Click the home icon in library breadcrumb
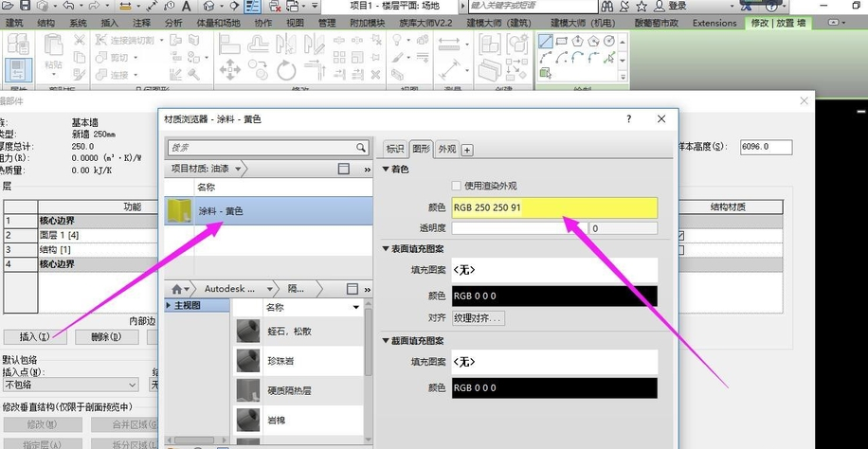This screenshot has width=868, height=449. click(177, 289)
